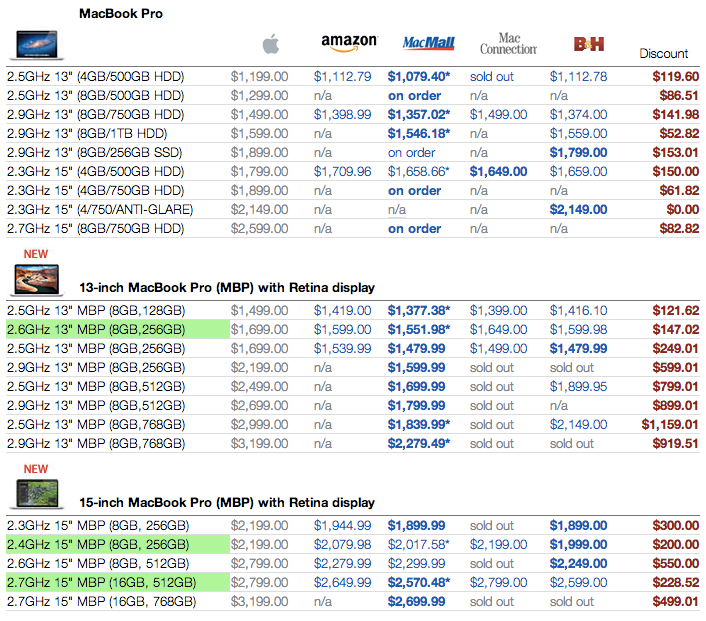The height and width of the screenshot is (621, 706).
Task: Select highlighted 2.6GHz 13" MBP (8GB,256GB) row
Action: click(x=118, y=330)
